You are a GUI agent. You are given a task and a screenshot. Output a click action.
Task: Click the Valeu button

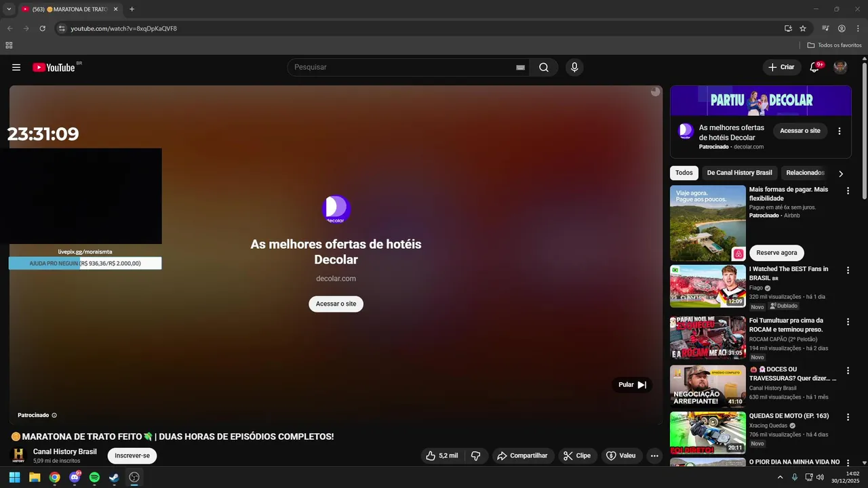pos(620,455)
